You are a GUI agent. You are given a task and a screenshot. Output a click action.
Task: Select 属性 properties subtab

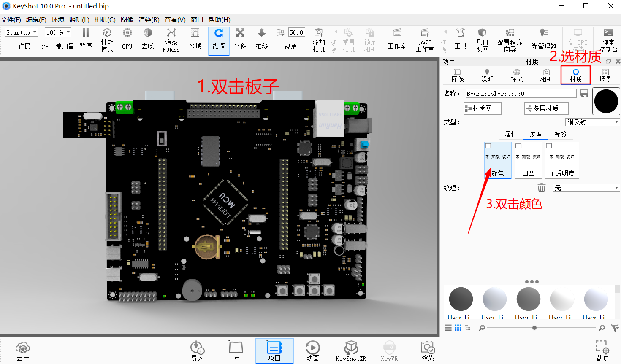pyautogui.click(x=511, y=134)
